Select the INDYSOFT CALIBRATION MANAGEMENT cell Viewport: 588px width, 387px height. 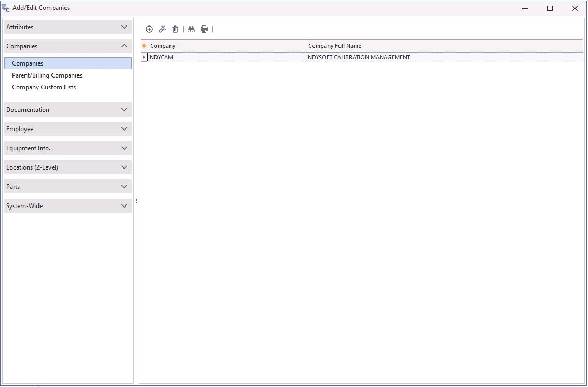[358, 57]
